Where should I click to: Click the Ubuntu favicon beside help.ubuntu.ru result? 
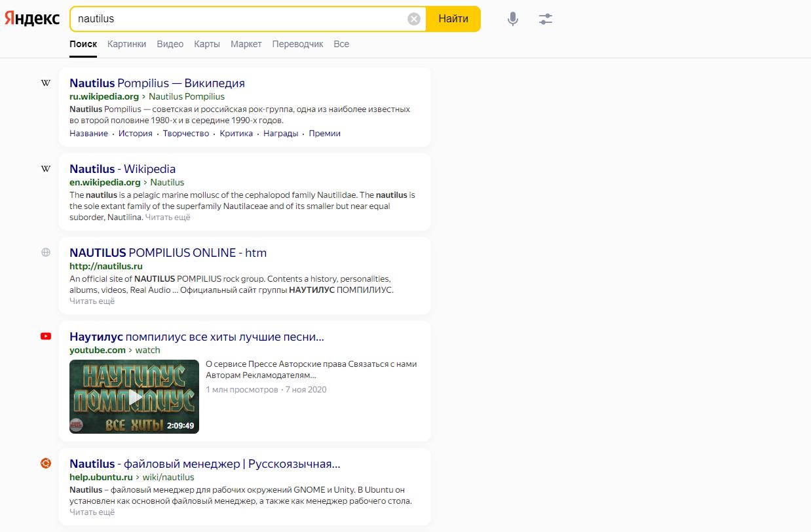tap(46, 463)
